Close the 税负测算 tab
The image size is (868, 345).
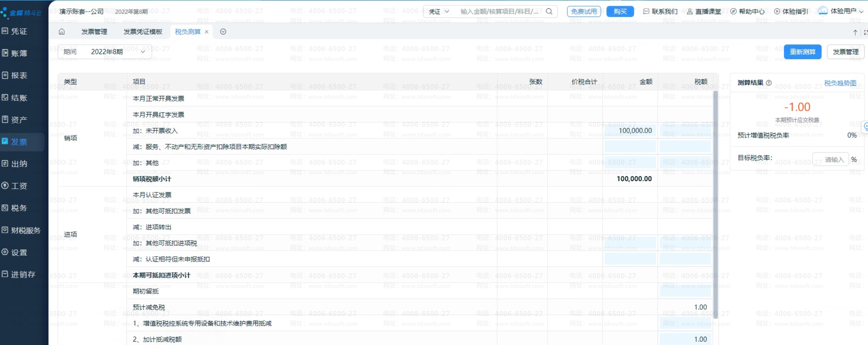(x=207, y=32)
